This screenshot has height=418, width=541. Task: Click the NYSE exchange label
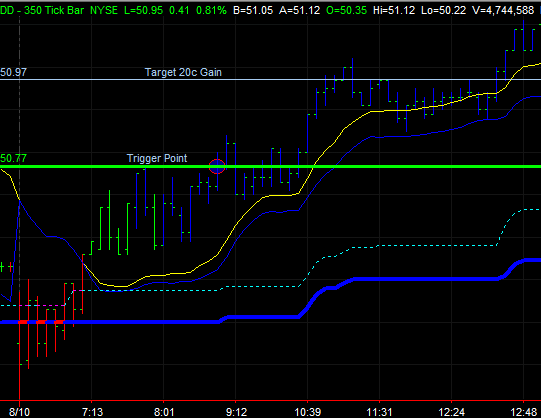pos(104,10)
